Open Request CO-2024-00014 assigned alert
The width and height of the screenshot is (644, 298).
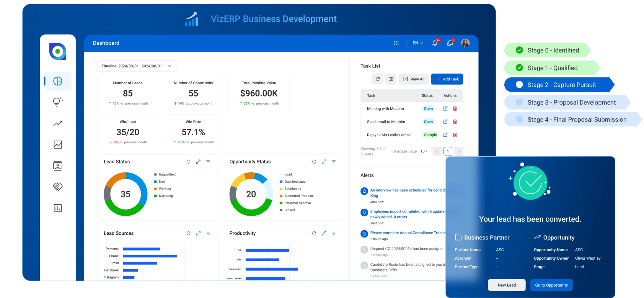coord(407,249)
